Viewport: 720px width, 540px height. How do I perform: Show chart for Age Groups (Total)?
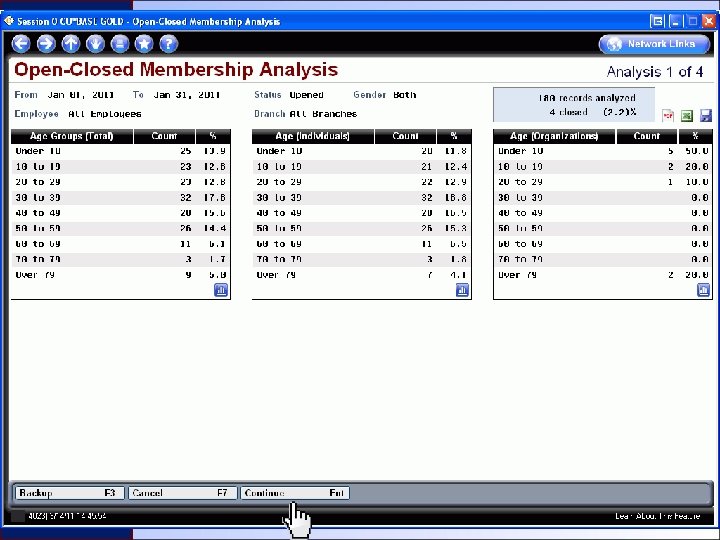point(221,290)
